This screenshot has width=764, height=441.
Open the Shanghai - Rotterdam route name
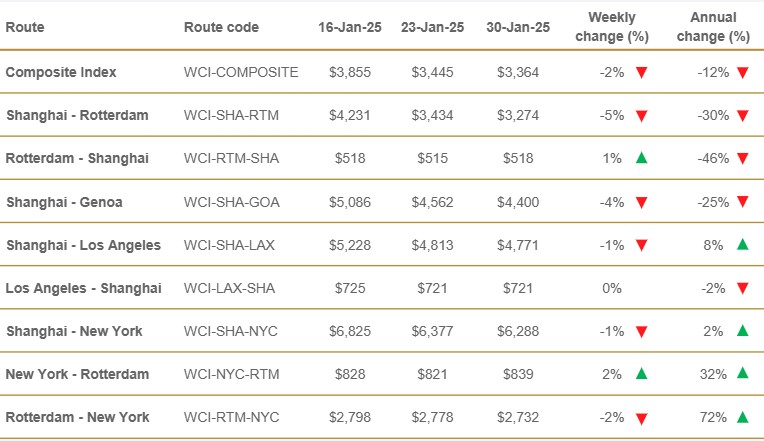[77, 115]
